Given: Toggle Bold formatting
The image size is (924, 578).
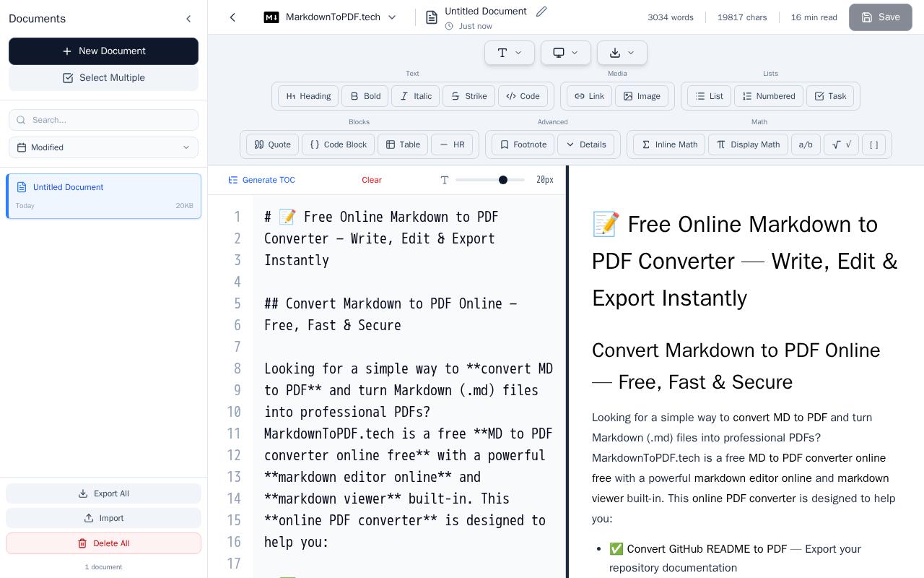Looking at the screenshot, I should (x=365, y=96).
